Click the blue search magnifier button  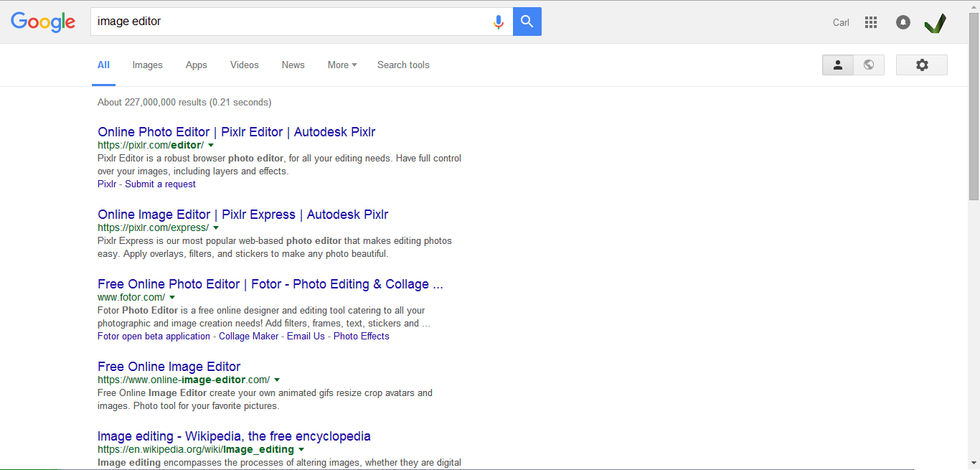pos(527,22)
